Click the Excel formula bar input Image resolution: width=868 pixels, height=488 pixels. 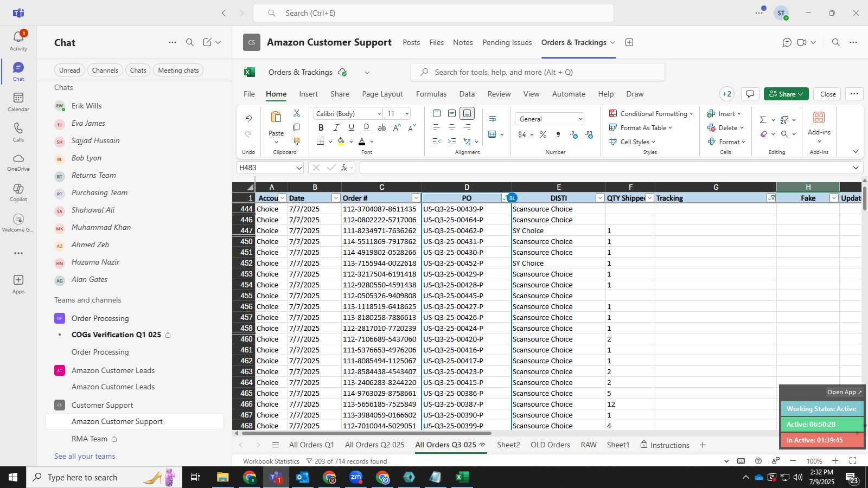click(605, 168)
